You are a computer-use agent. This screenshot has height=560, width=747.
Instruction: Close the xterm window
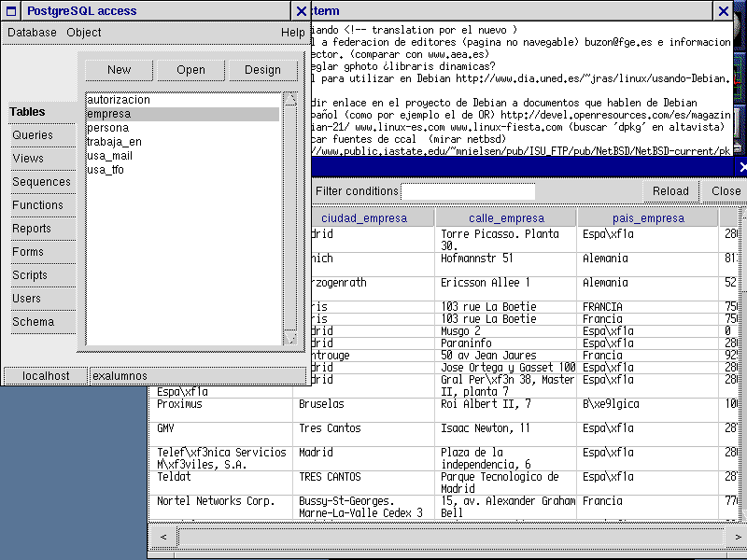pos(723,10)
